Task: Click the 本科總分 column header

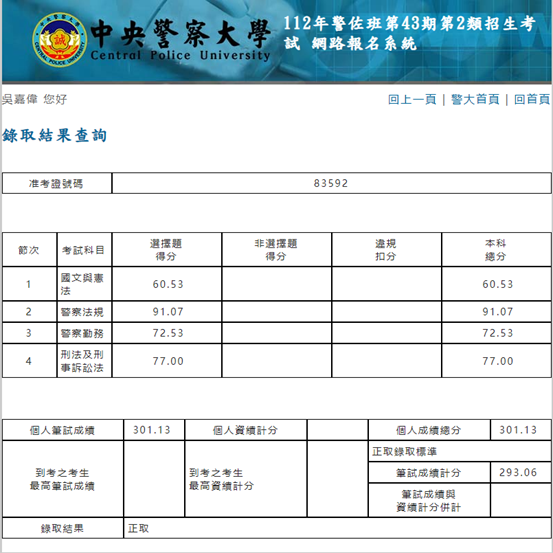Action: (496, 250)
